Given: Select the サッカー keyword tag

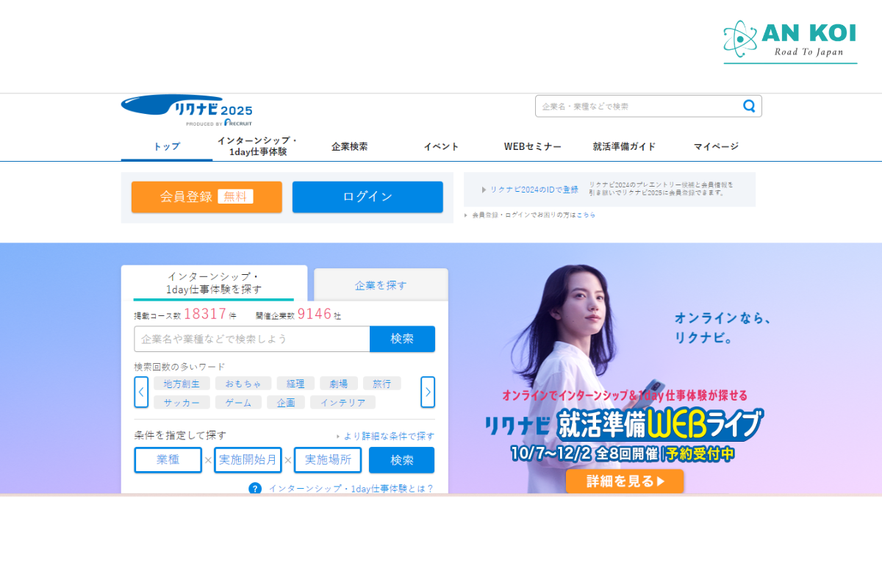Looking at the screenshot, I should (x=182, y=403).
